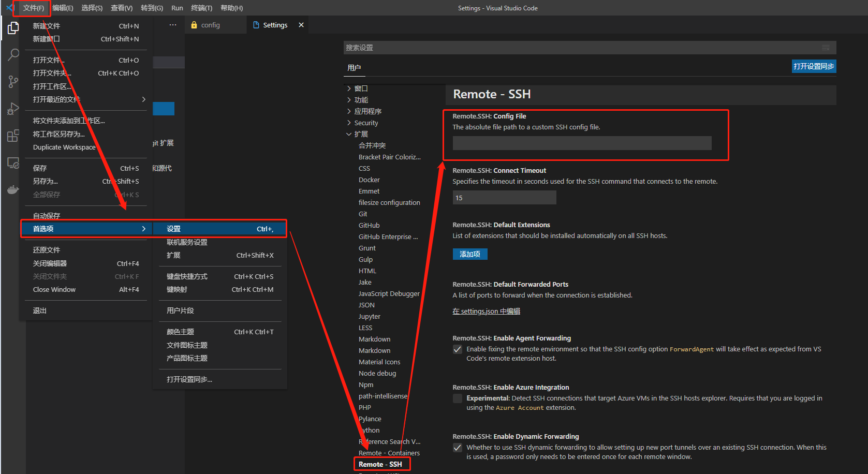Open the 查看(V) menu
This screenshot has height=474, width=868.
coord(122,8)
